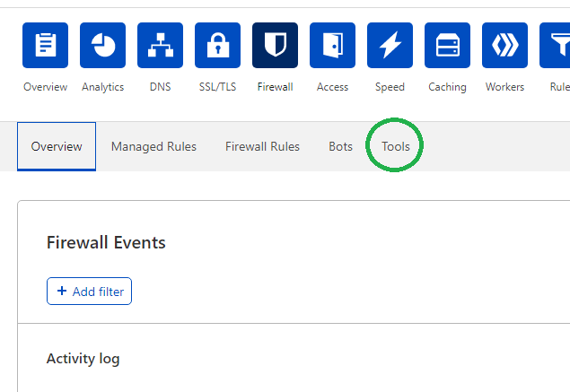Click the Firewall Events heading
This screenshot has width=570, height=392.
(x=106, y=243)
